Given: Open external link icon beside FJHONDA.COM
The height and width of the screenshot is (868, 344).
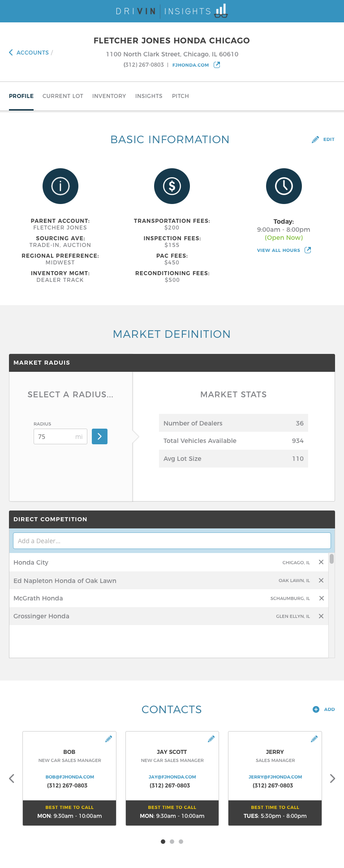Looking at the screenshot, I should coord(217,65).
